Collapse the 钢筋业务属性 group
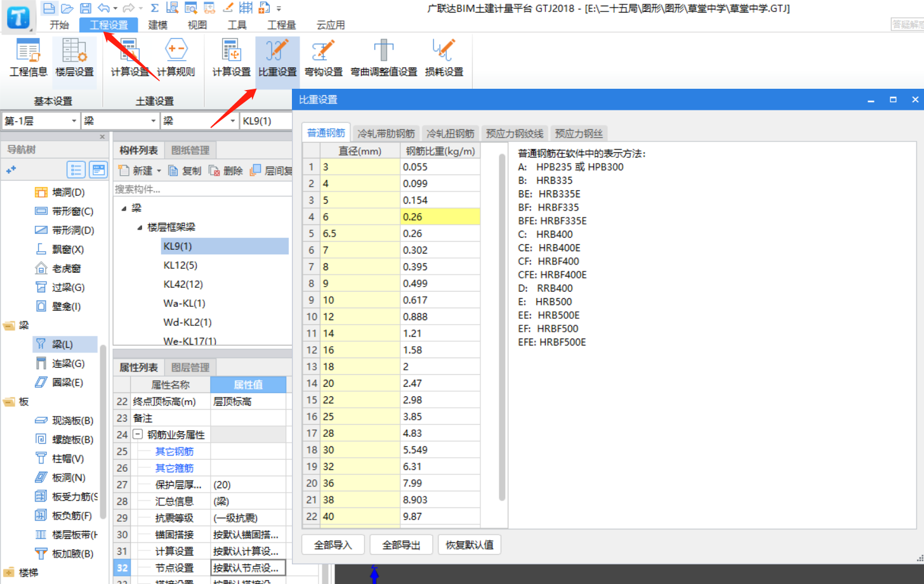This screenshot has height=584, width=924. 137,434
